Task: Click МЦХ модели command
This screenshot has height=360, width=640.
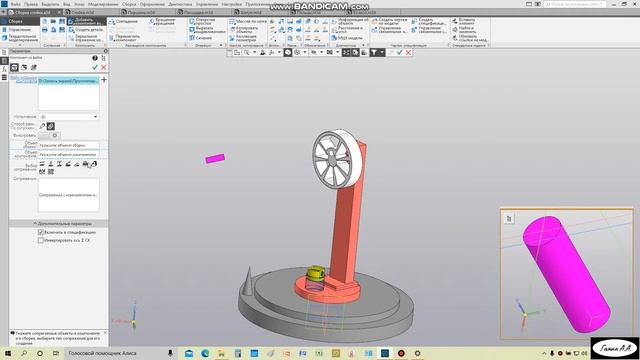Action: pyautogui.click(x=347, y=38)
